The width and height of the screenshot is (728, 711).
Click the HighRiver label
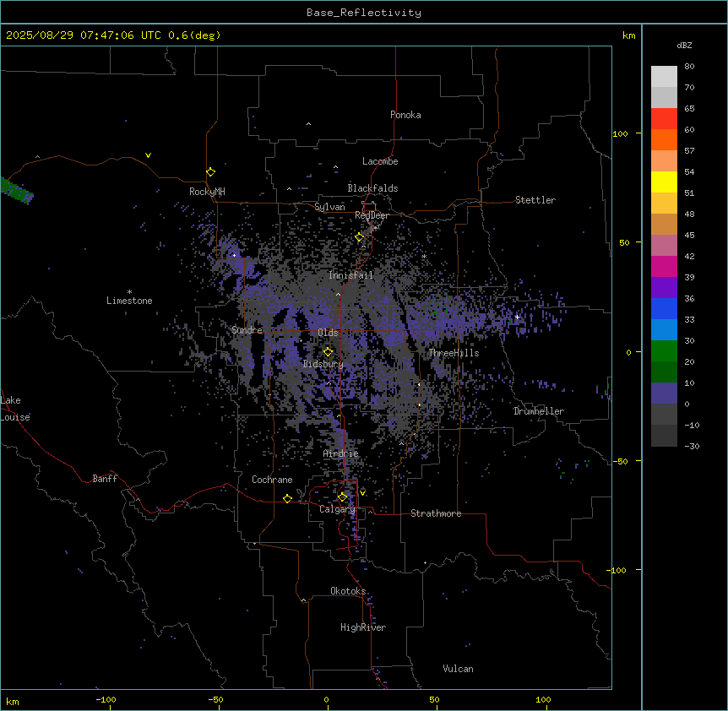click(x=363, y=627)
